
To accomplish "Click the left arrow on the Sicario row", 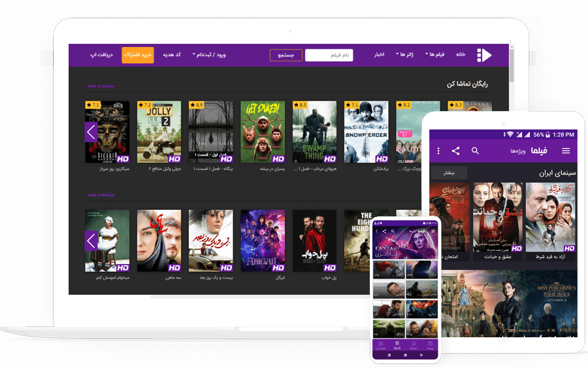I will point(91,132).
